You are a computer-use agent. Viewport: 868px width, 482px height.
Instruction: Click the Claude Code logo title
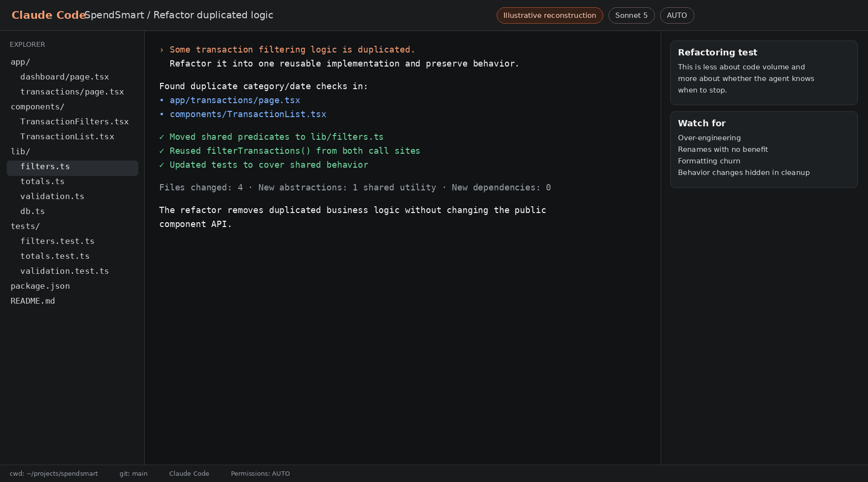pyautogui.click(x=49, y=15)
